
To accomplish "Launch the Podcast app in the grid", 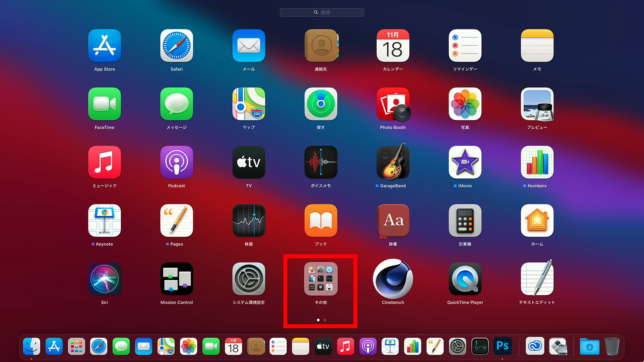I will coord(176,162).
